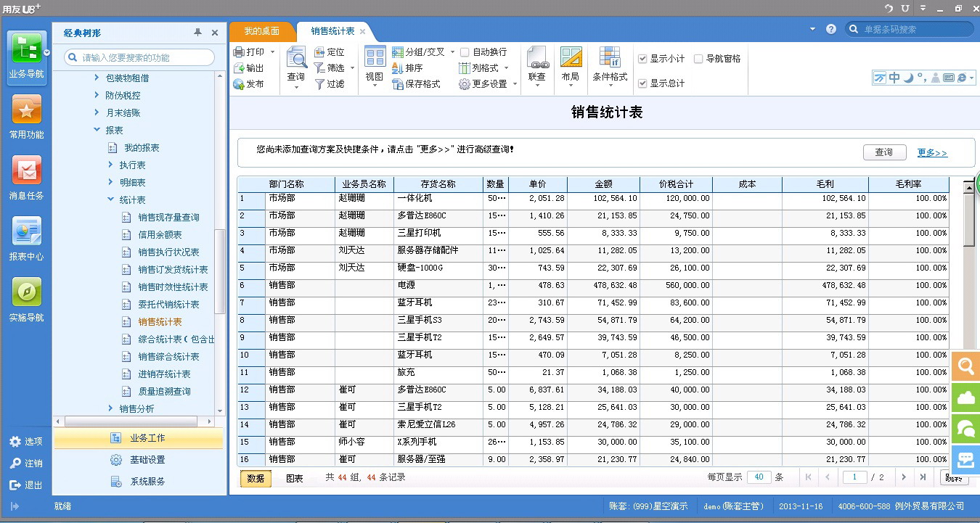Toggle 导航窗格 checkbox
This screenshot has height=523, width=980.
[x=698, y=59]
